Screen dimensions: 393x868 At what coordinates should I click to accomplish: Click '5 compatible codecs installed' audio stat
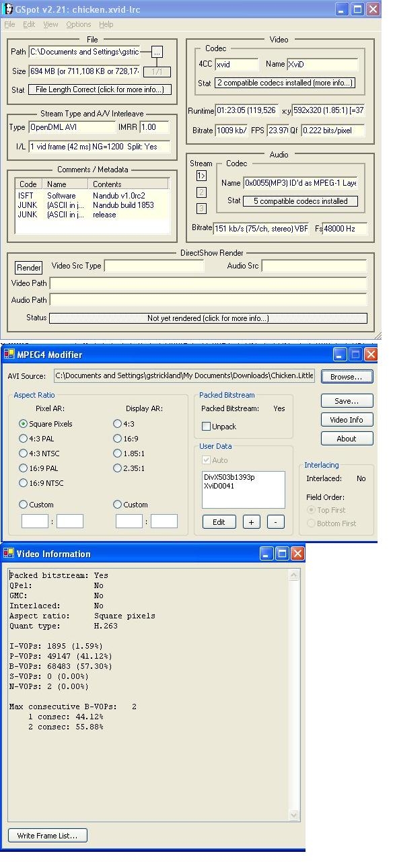pos(300,201)
